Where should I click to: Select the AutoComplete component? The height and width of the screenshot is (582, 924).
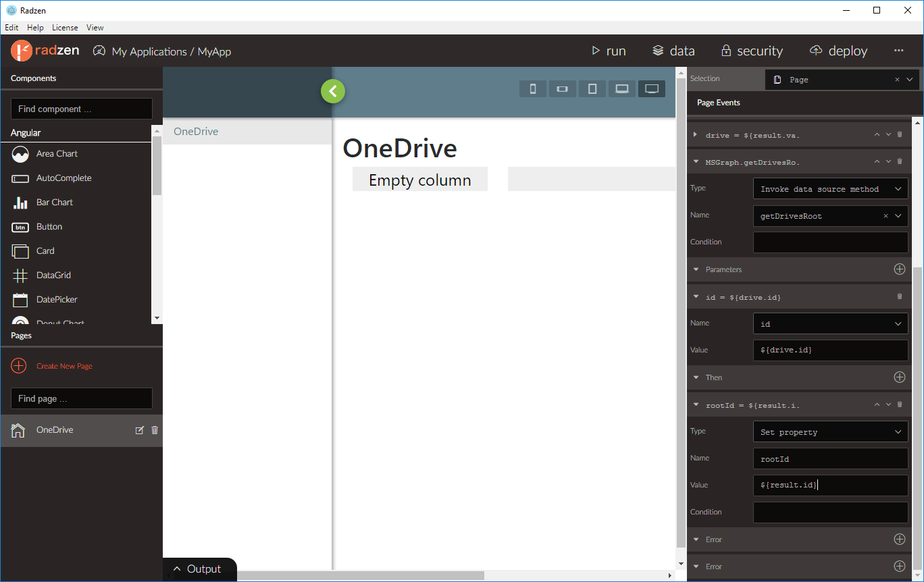[x=76, y=178]
